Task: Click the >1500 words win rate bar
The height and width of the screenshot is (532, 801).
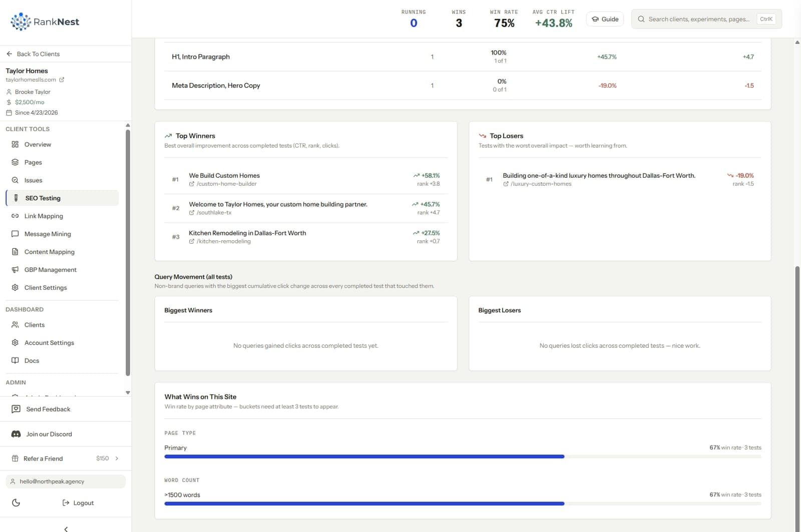Action: 463,503
